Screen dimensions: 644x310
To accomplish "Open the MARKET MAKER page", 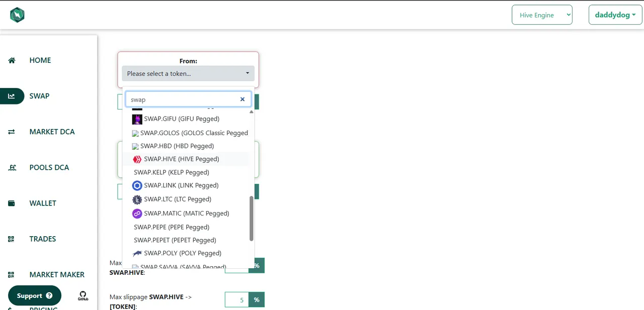I will click(x=57, y=274).
